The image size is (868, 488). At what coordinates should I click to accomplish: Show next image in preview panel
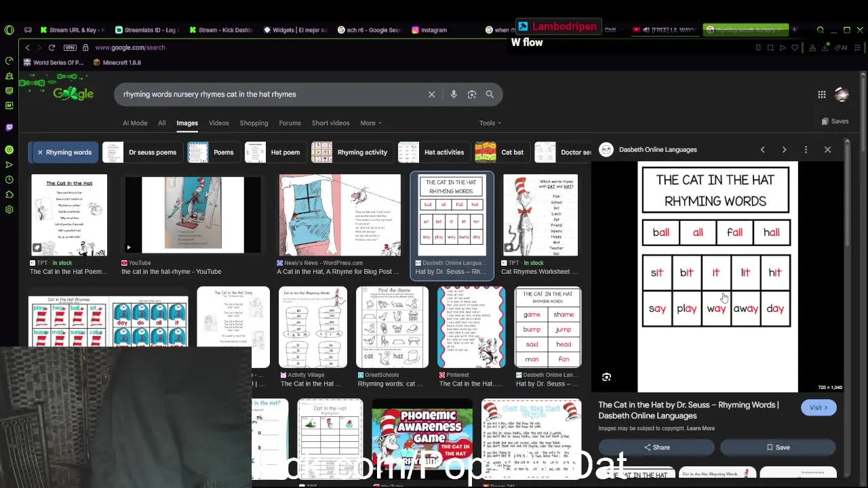pyautogui.click(x=784, y=150)
